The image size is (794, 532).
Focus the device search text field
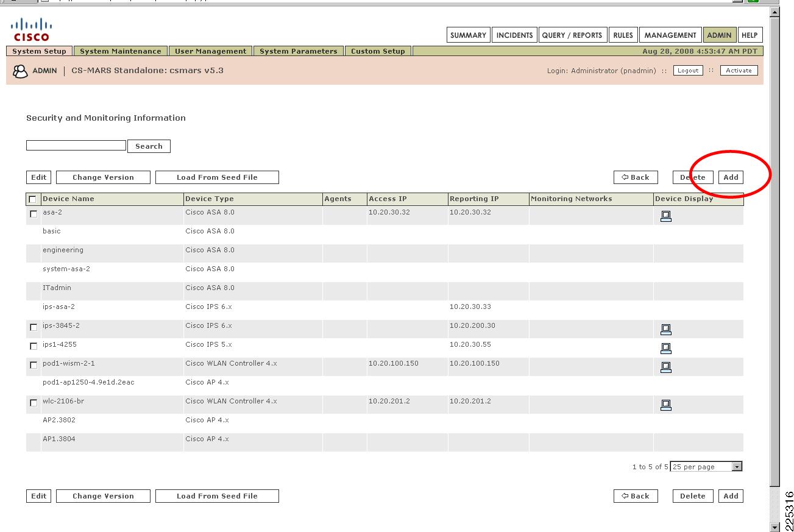[x=76, y=146]
